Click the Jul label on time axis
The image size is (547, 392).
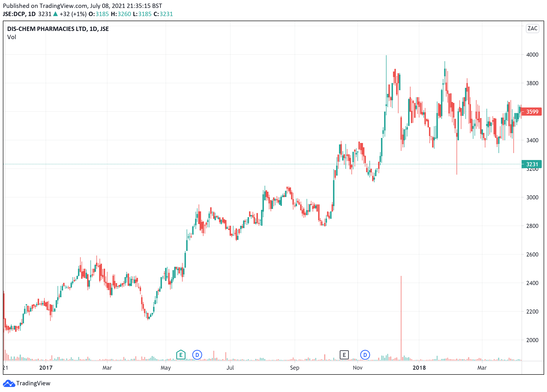[x=230, y=368]
